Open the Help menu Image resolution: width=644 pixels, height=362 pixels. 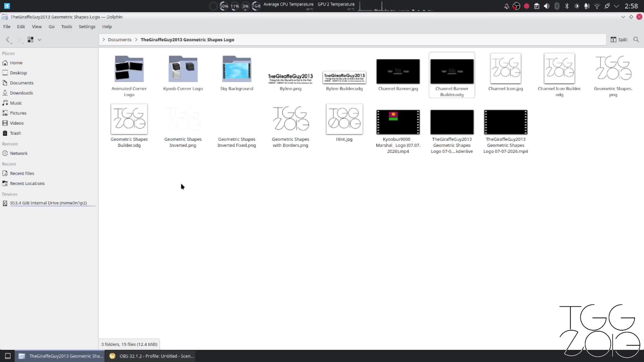[107, 26]
